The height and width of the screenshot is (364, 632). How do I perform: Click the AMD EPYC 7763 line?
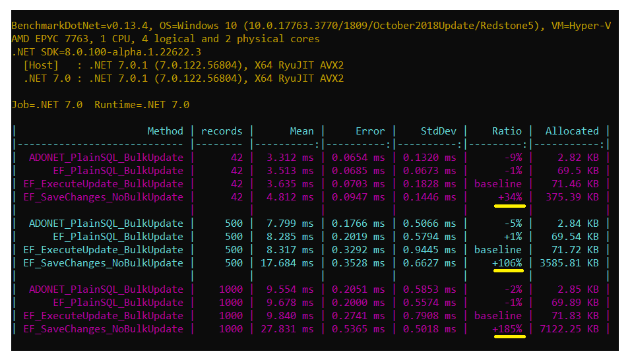165,39
